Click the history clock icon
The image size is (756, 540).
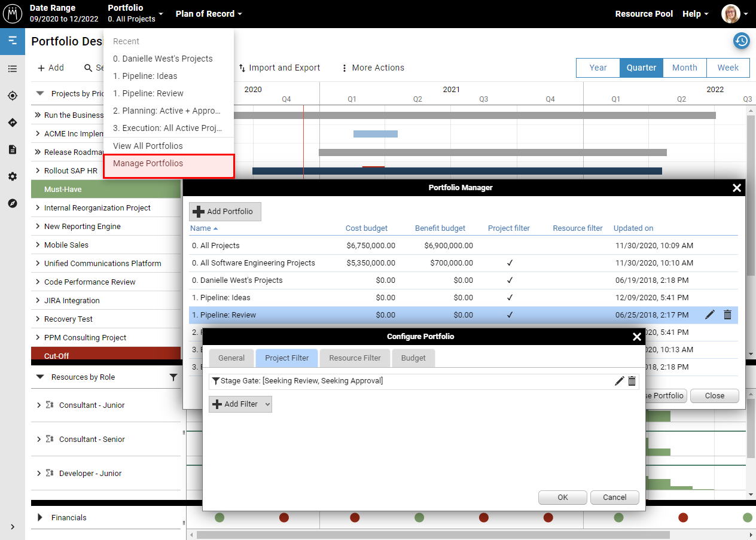point(742,41)
